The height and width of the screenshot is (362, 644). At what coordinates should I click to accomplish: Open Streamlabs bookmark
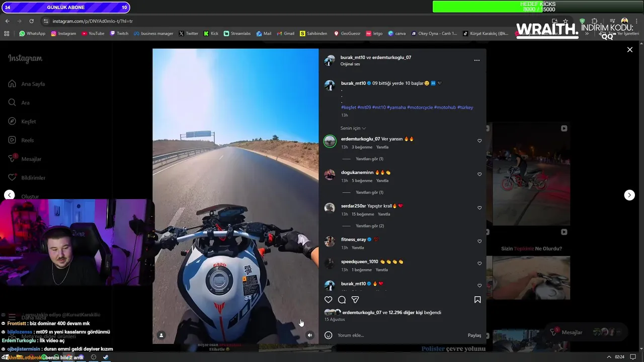pyautogui.click(x=237, y=34)
